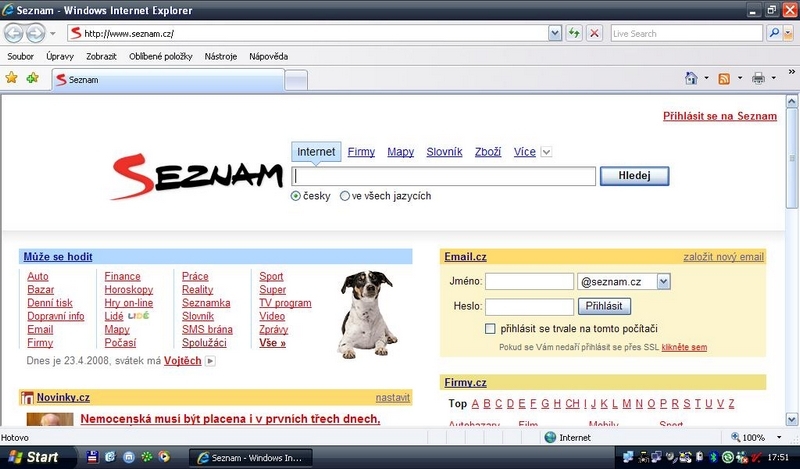Open Favorites Center star icon
The width and height of the screenshot is (800, 469).
pyautogui.click(x=12, y=78)
